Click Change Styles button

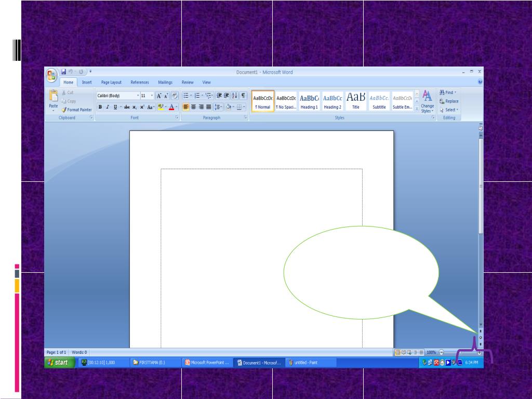pos(427,102)
